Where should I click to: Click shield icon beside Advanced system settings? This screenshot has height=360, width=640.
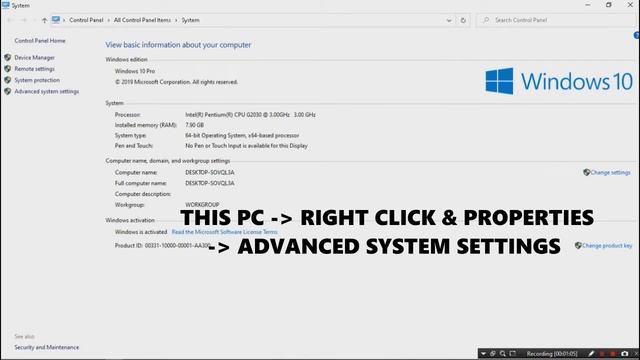pos(7,91)
